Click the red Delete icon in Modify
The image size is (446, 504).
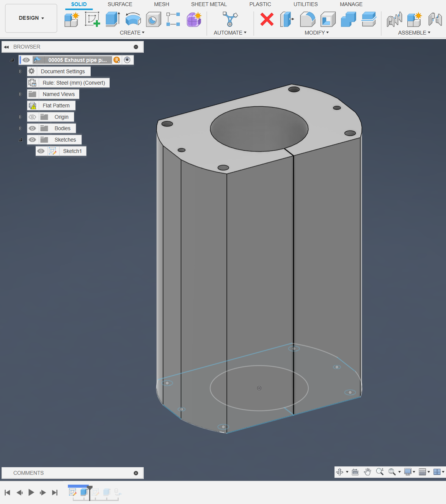pyautogui.click(x=267, y=19)
